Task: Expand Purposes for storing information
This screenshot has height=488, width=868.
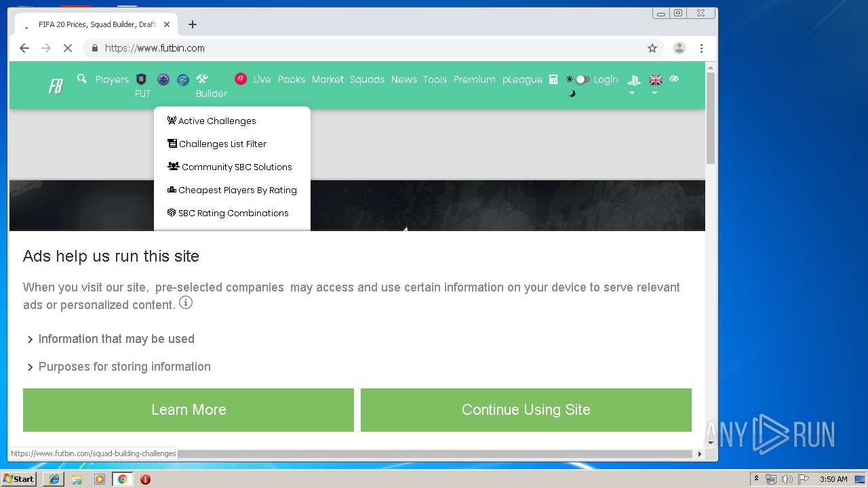Action: coord(118,367)
